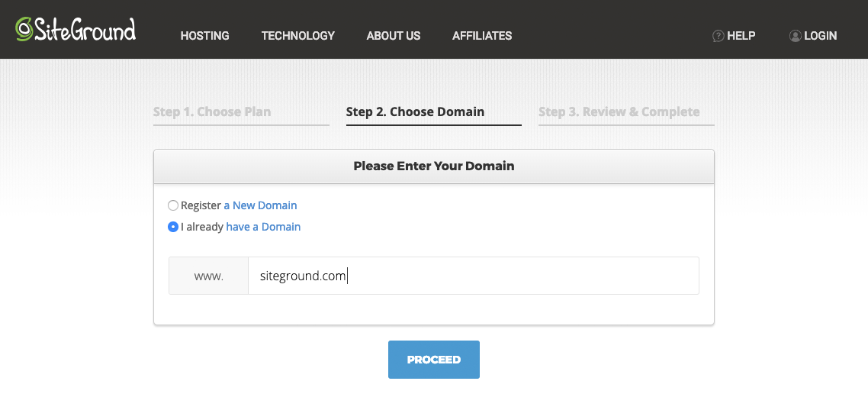This screenshot has width=868, height=394.
Task: Open the About Us menu
Action: tap(394, 36)
